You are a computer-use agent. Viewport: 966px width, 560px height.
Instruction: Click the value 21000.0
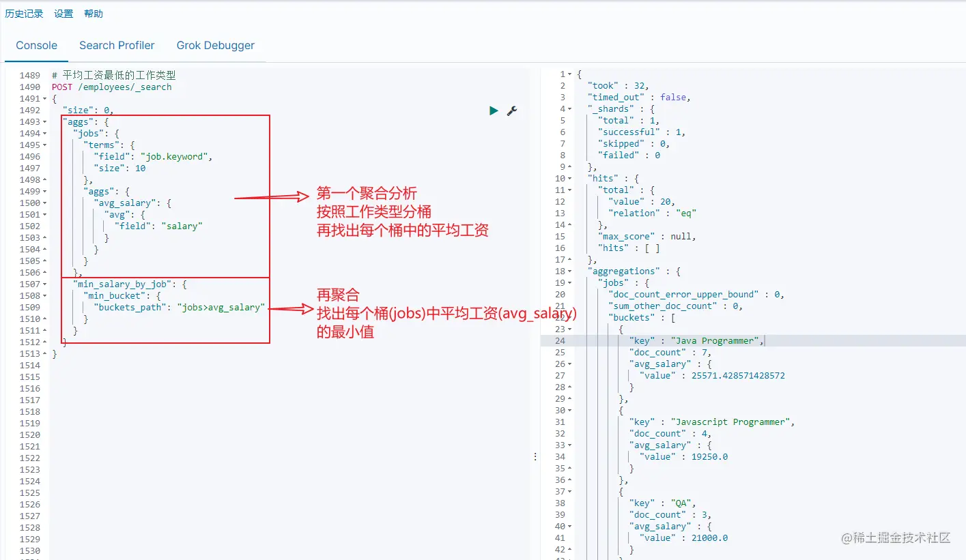(710, 538)
